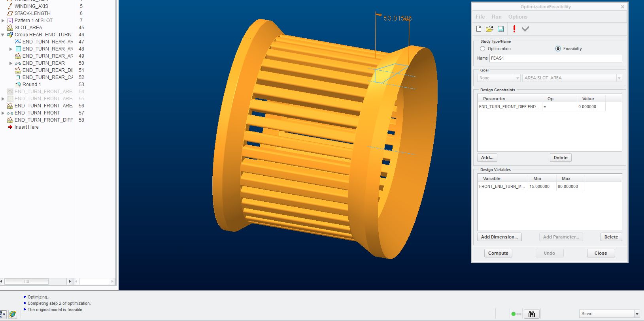
Task: Click the Group REAR_END_TURN group icon
Action: 10,35
